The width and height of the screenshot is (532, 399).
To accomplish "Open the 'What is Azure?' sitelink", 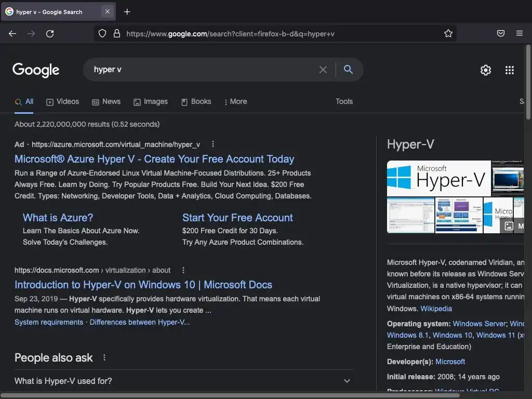I will click(58, 218).
